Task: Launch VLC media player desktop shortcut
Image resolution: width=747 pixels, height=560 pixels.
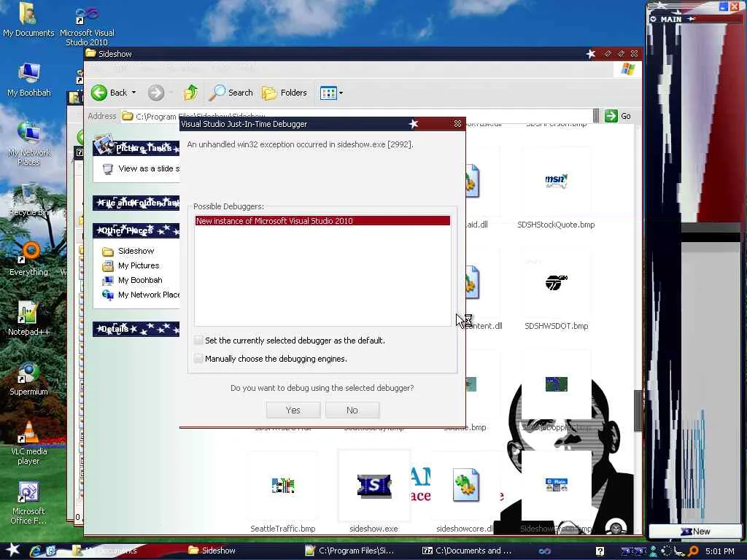Action: (x=28, y=443)
